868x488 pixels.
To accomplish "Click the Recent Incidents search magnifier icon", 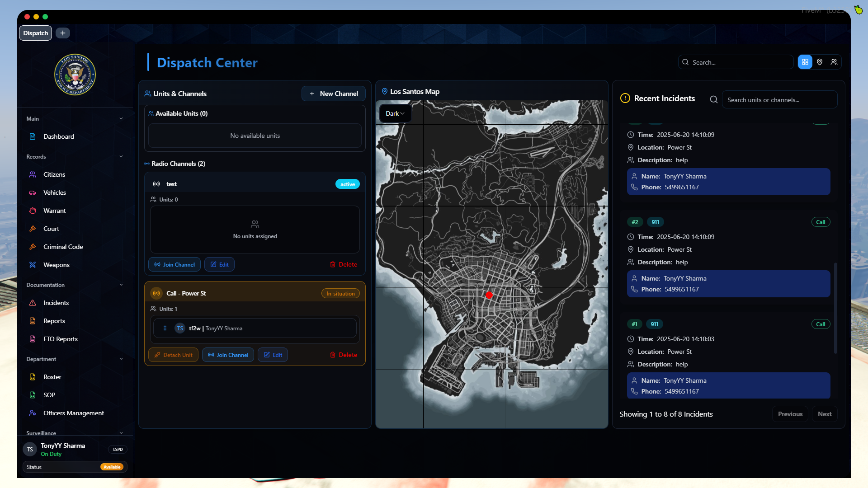I will tap(714, 99).
